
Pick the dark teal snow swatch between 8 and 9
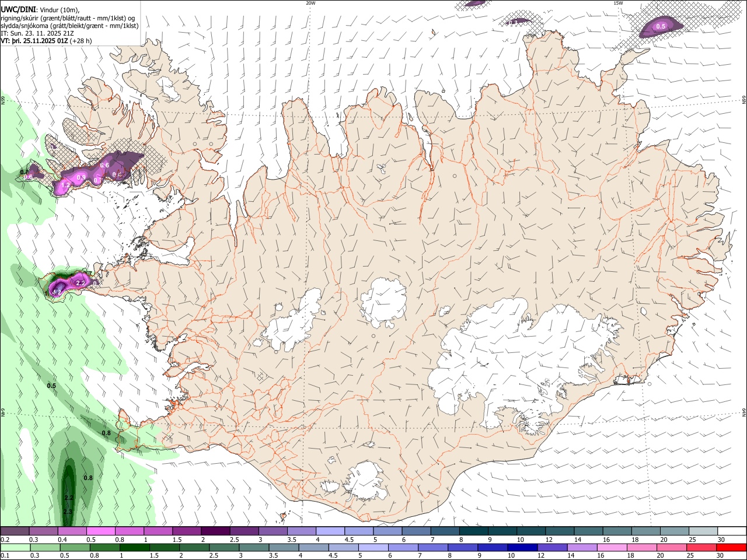click(x=474, y=531)
